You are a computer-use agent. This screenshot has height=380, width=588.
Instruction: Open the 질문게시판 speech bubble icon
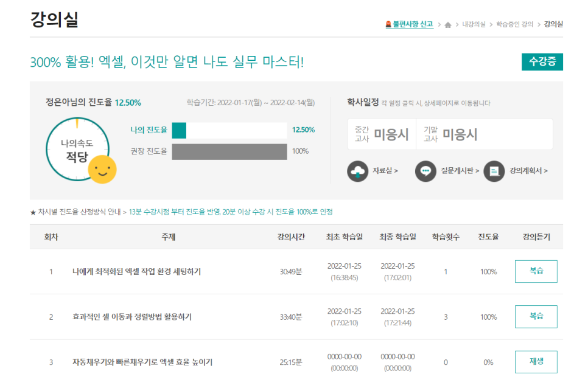[425, 171]
